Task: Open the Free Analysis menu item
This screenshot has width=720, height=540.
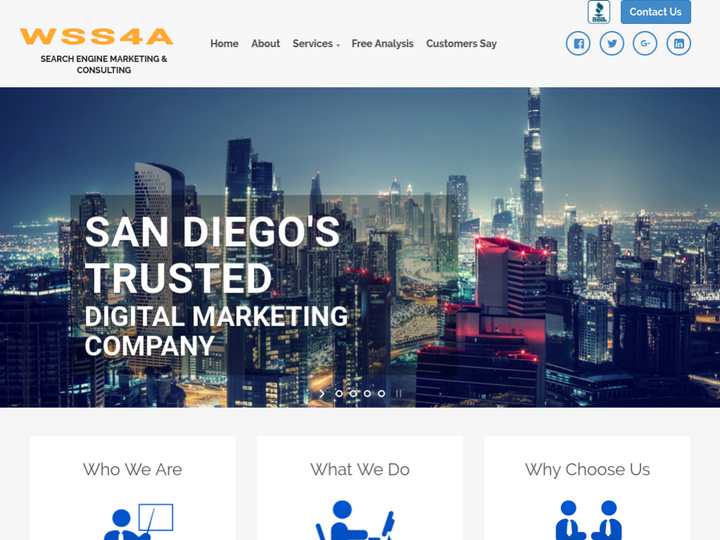Action: [x=382, y=44]
